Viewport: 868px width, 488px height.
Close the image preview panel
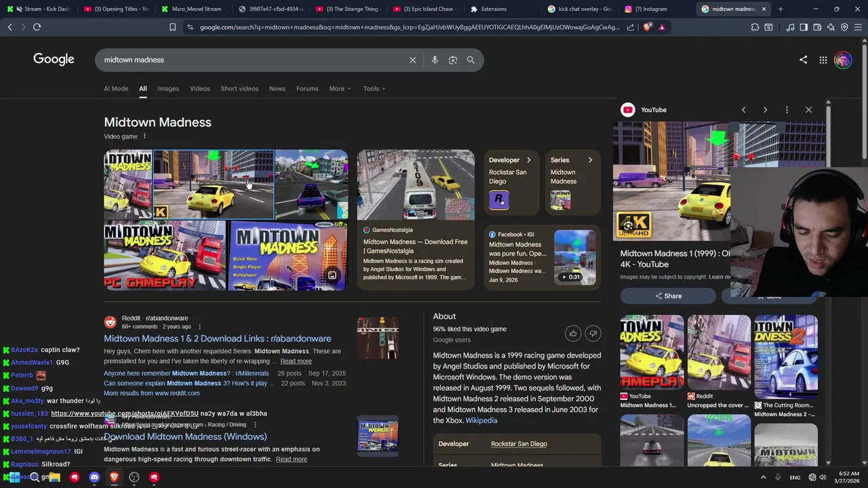click(x=808, y=110)
